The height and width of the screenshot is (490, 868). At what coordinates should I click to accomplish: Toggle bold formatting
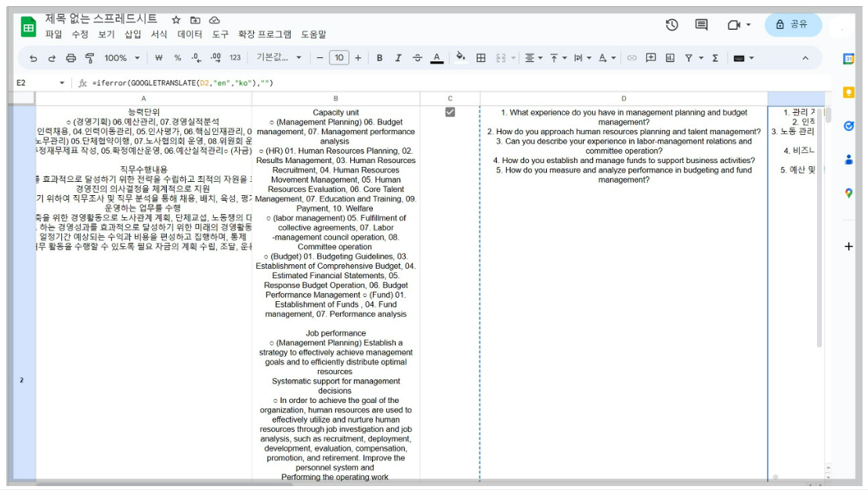[x=380, y=58]
